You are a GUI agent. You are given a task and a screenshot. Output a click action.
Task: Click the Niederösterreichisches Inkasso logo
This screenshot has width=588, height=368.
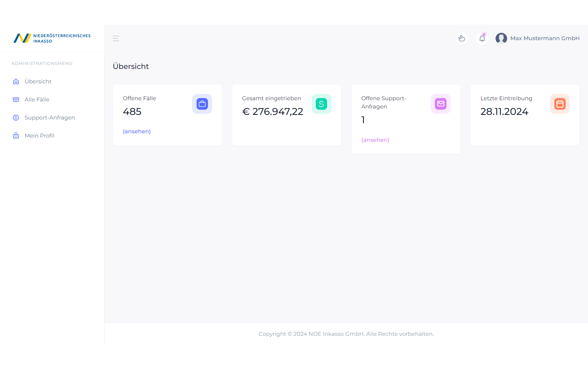(52, 38)
